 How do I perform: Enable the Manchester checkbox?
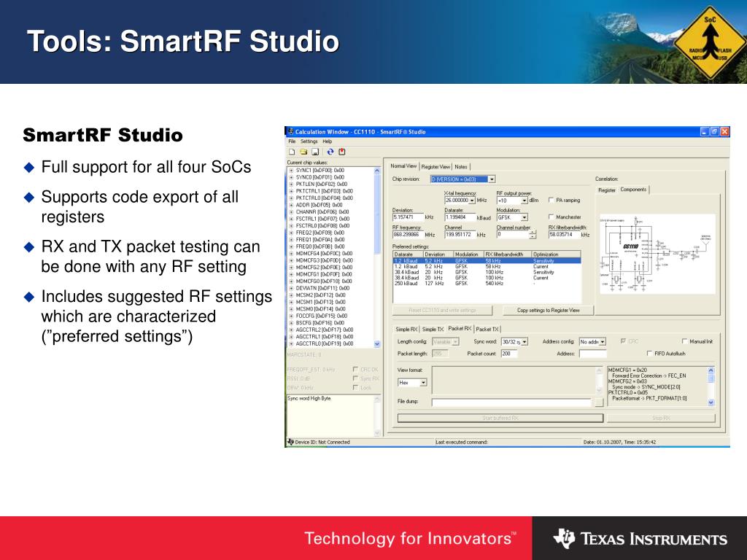(551, 217)
